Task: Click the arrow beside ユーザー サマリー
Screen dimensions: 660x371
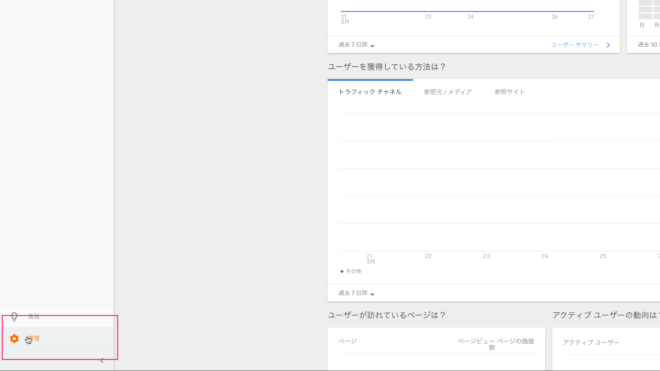Action: coord(608,45)
